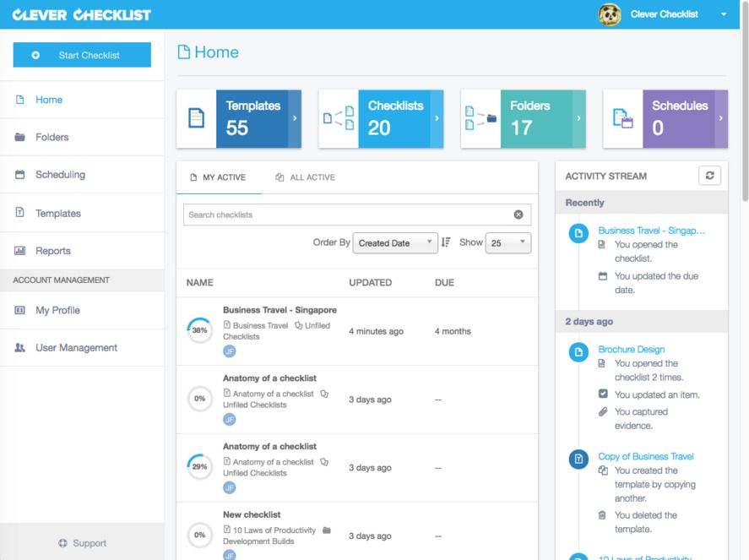The height and width of the screenshot is (560, 749).
Task: Click the Schedules calendar icon
Action: 622,119
